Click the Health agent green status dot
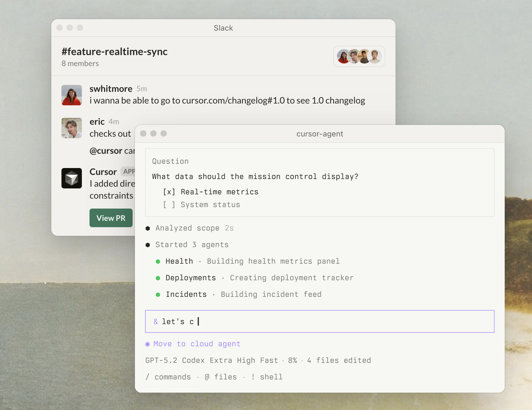This screenshot has height=410, width=532. (x=158, y=261)
